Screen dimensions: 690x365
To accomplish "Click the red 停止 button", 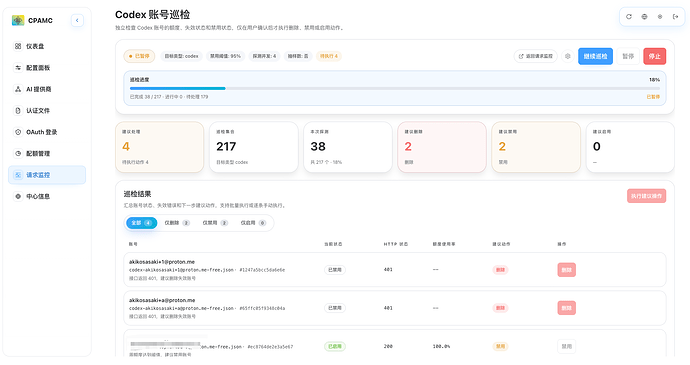I will coord(654,56).
